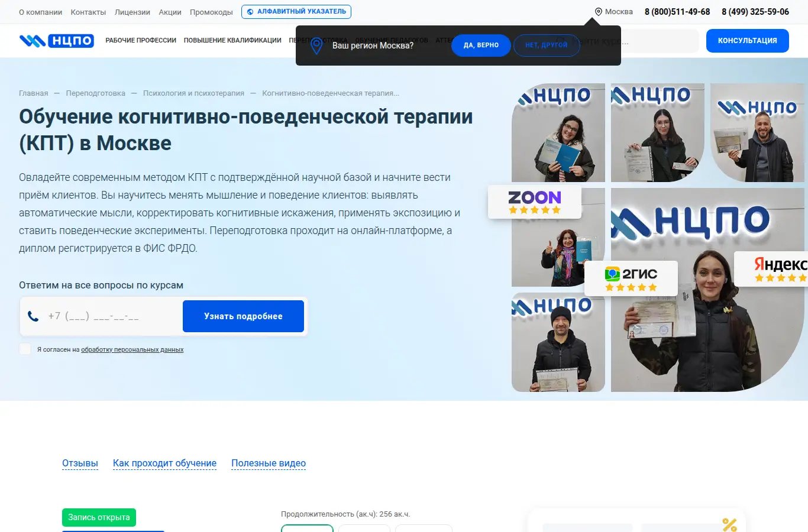The height and width of the screenshot is (532, 808).
Task: Open the Алфавитный указатель
Action: click(x=296, y=12)
